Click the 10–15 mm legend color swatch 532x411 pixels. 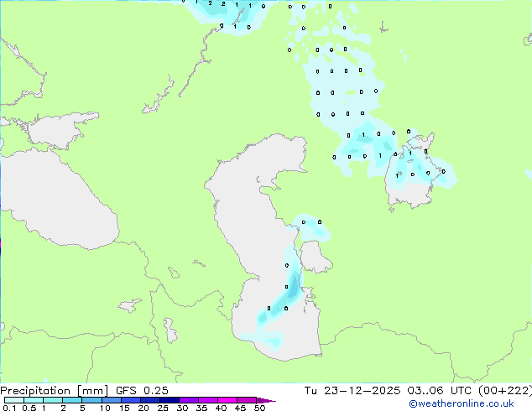[112, 400]
